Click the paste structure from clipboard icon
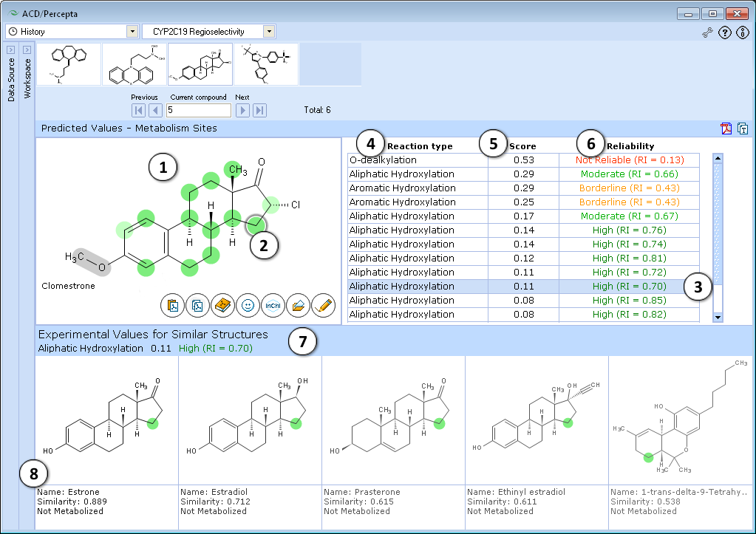 [x=173, y=306]
